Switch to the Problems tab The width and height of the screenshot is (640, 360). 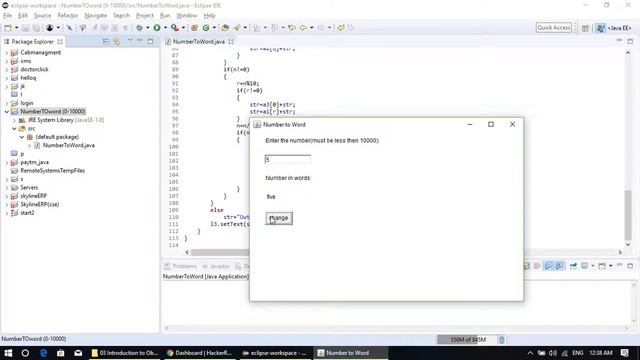tap(180, 266)
